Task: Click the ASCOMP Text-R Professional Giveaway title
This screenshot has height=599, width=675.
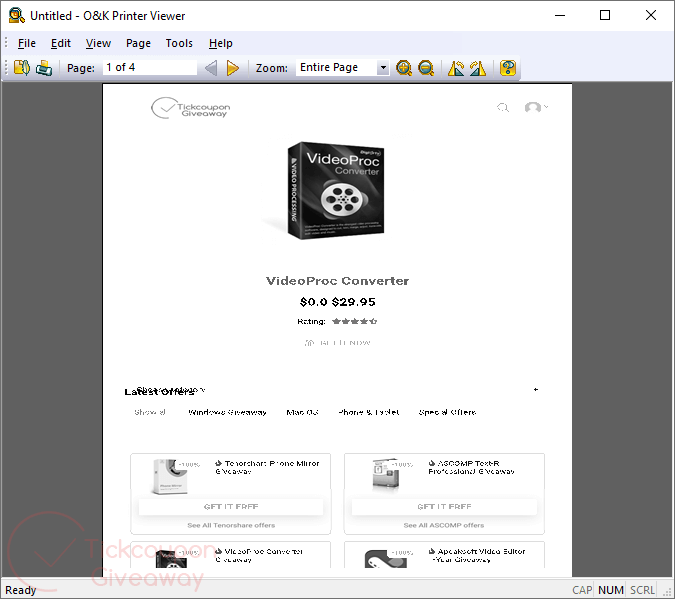Action: click(x=471, y=467)
